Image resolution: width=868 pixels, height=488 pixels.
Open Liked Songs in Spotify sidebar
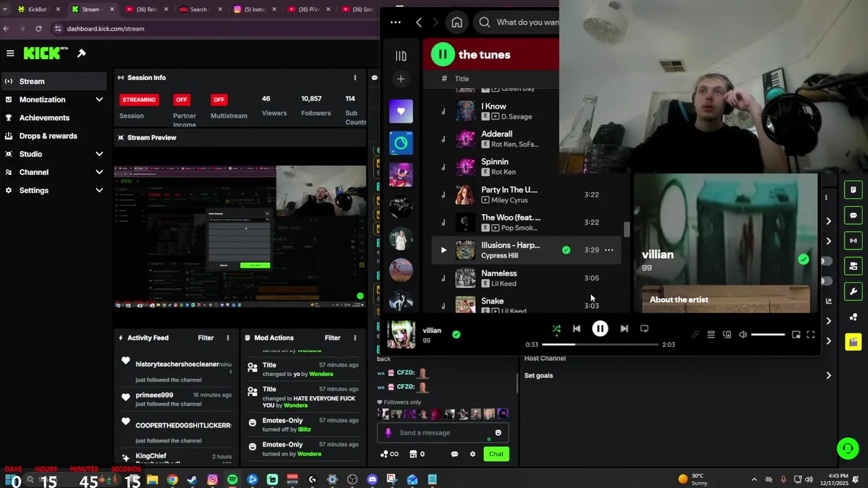(x=401, y=111)
